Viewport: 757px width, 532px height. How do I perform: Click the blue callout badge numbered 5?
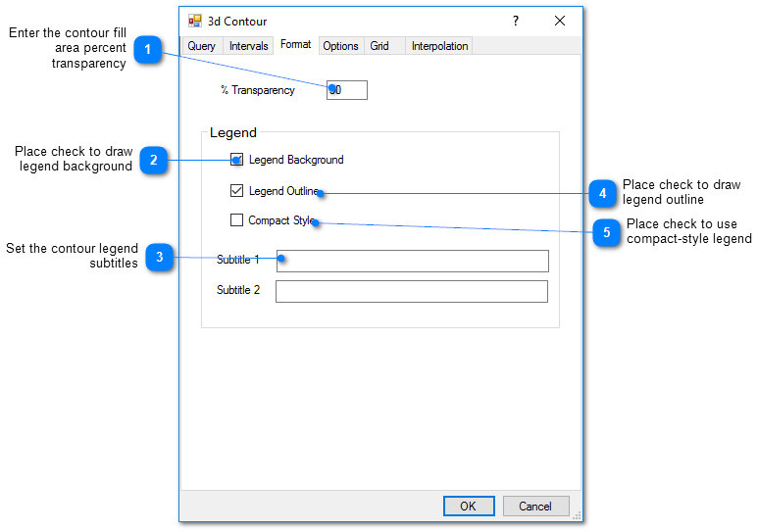pos(606,232)
